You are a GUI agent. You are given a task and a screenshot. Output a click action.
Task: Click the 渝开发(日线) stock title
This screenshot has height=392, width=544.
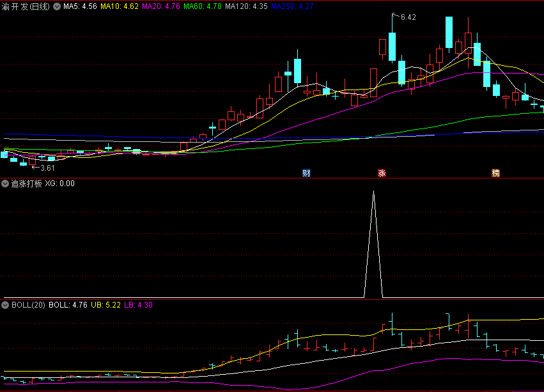coord(26,6)
